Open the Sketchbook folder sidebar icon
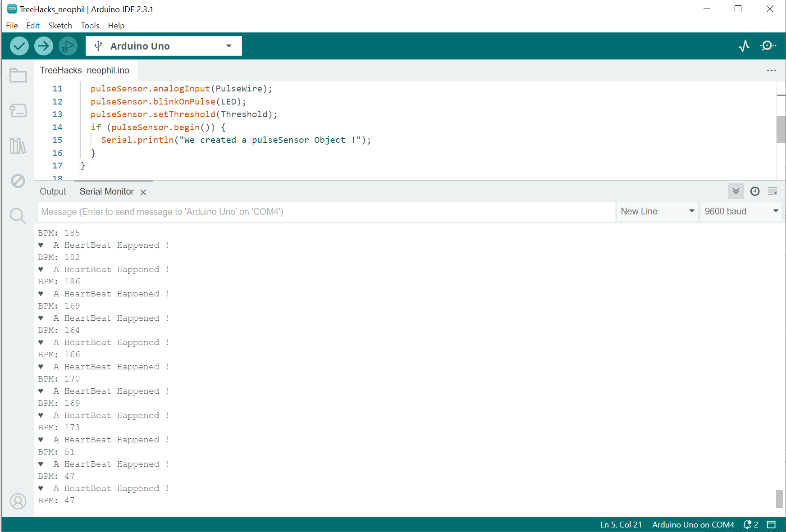Image resolution: width=786 pixels, height=532 pixels. point(18,75)
